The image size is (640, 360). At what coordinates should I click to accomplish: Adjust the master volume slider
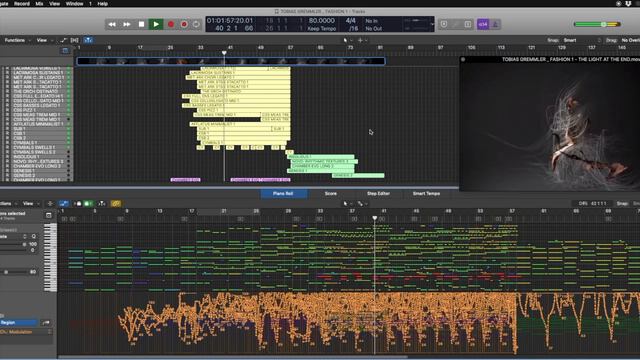(x=597, y=24)
